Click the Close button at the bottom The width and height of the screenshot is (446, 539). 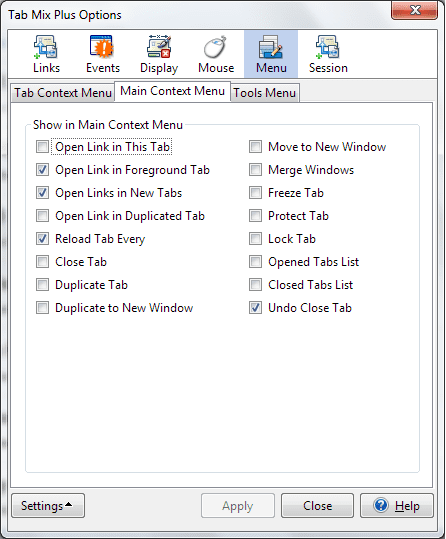317,506
